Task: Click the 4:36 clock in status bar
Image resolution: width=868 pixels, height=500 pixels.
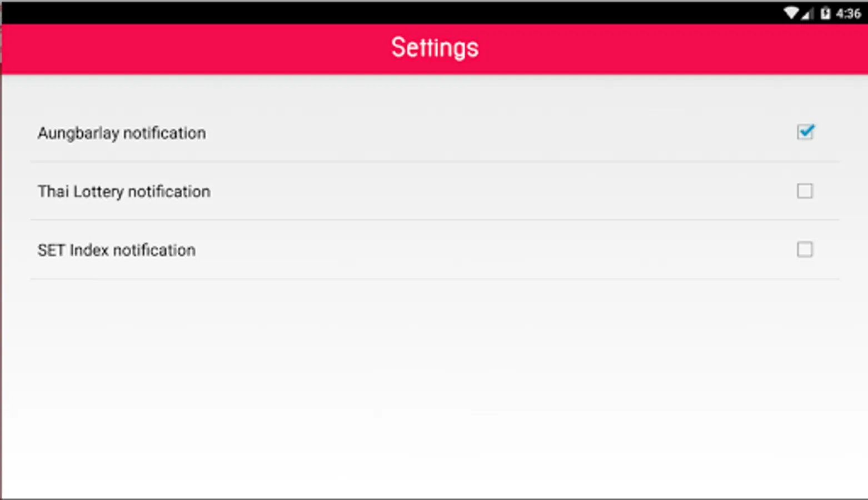Action: tap(848, 13)
